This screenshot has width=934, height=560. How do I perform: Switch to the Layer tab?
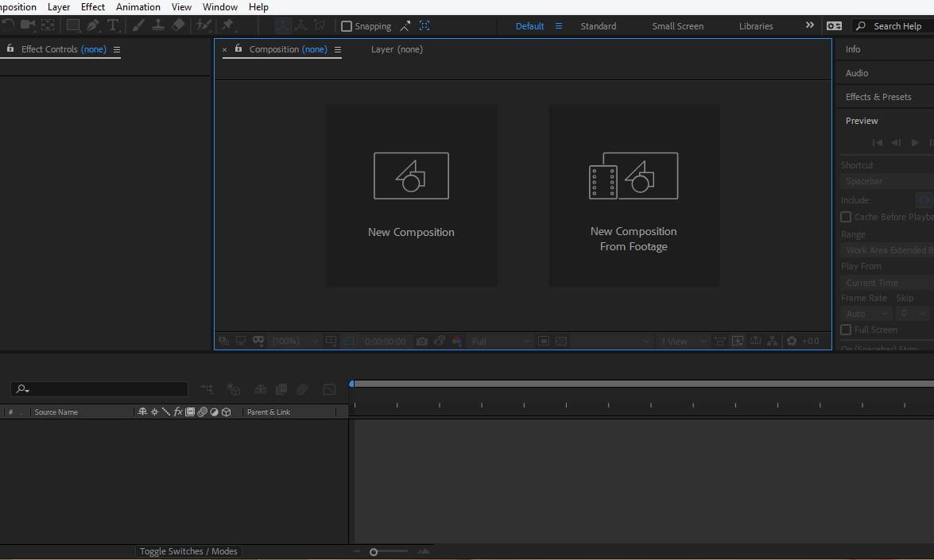[397, 48]
